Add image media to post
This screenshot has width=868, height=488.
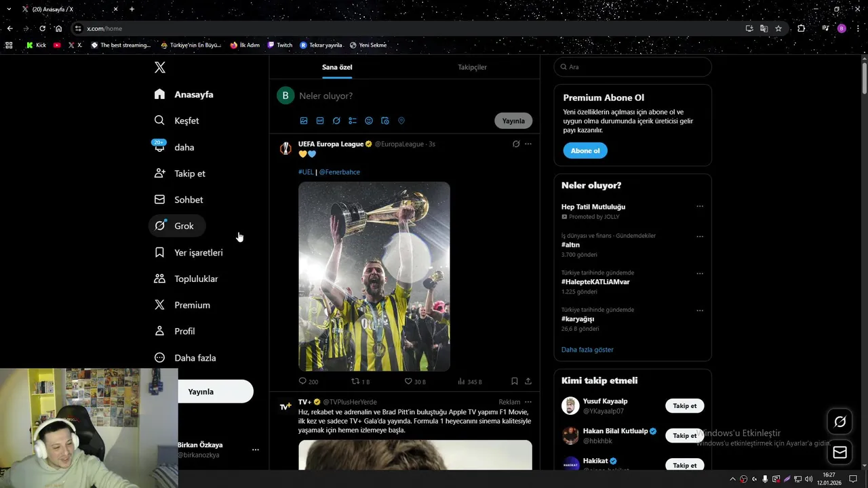coord(304,121)
